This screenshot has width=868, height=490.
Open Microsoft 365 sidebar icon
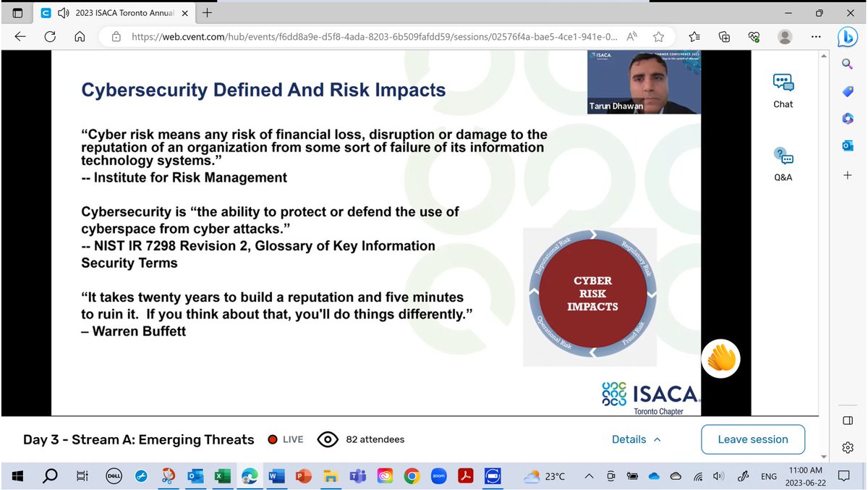[848, 118]
